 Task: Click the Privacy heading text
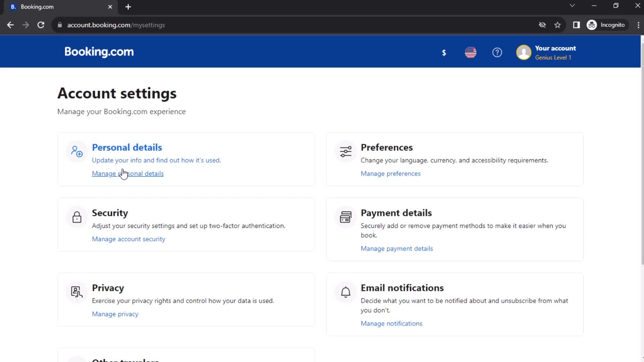pyautogui.click(x=108, y=288)
